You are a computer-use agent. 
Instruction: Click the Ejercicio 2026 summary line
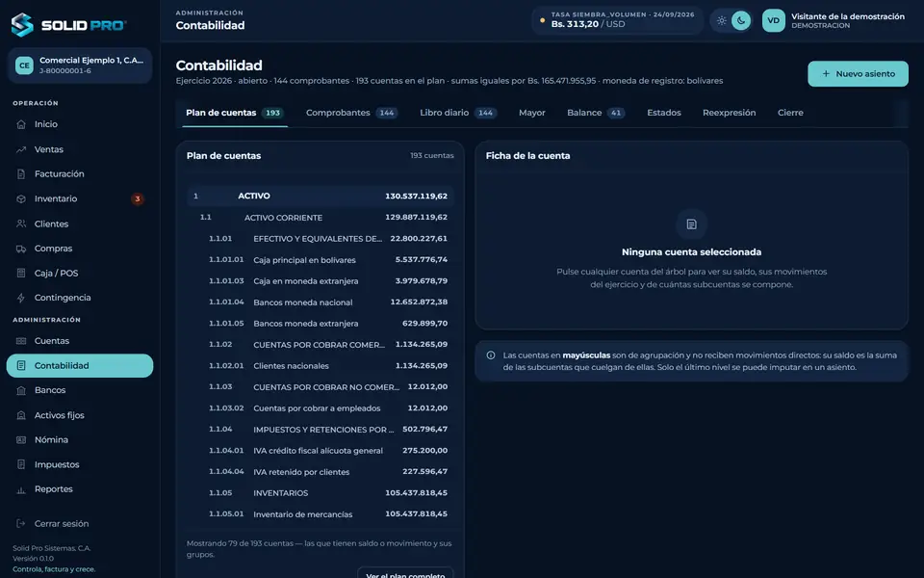click(449, 81)
